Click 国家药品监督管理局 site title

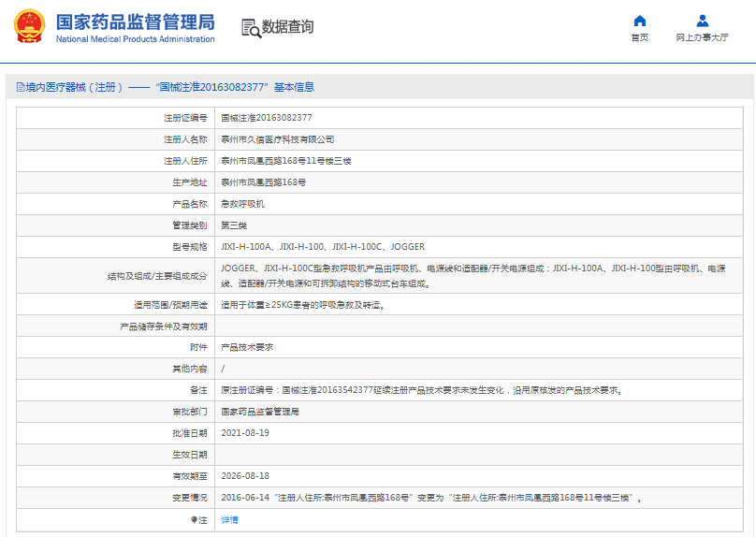[136, 22]
